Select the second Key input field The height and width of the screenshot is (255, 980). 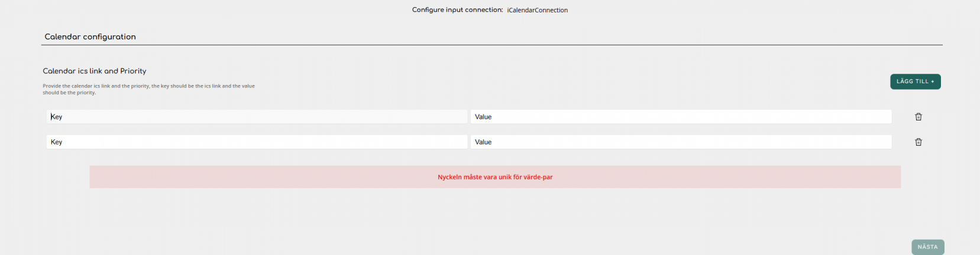257,142
